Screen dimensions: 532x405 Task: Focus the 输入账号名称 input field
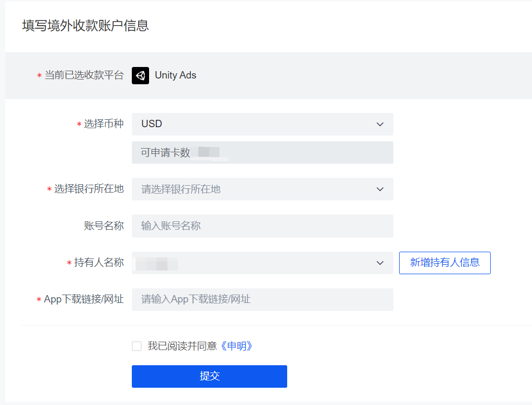[x=262, y=226]
